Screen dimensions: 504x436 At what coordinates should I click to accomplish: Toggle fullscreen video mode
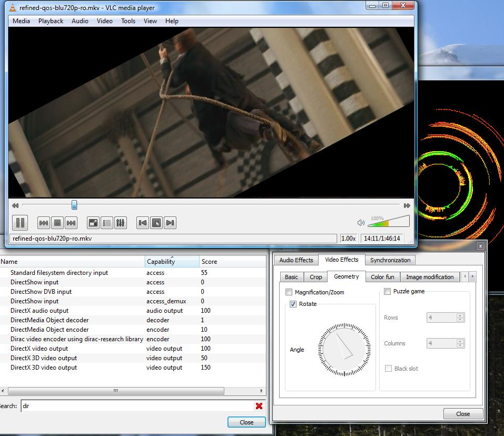93,223
